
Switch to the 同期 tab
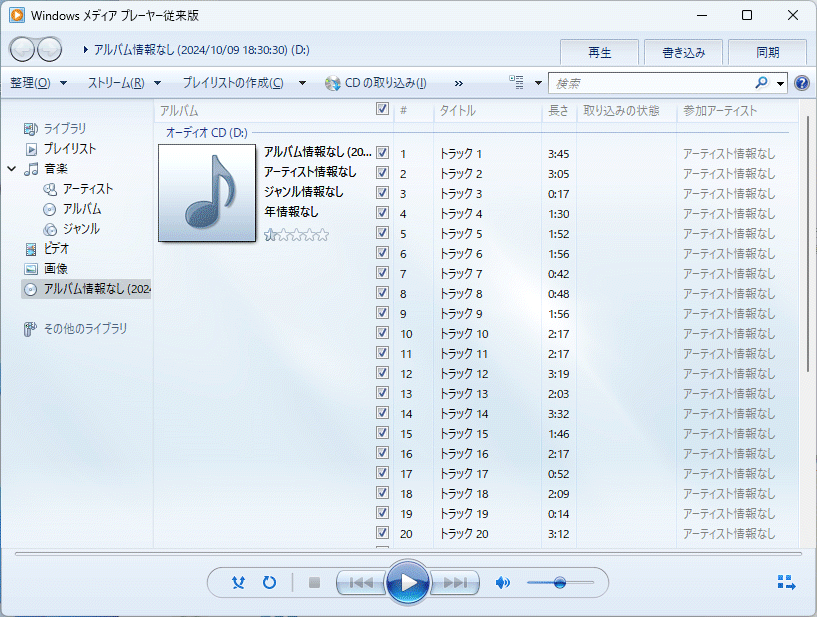point(768,53)
